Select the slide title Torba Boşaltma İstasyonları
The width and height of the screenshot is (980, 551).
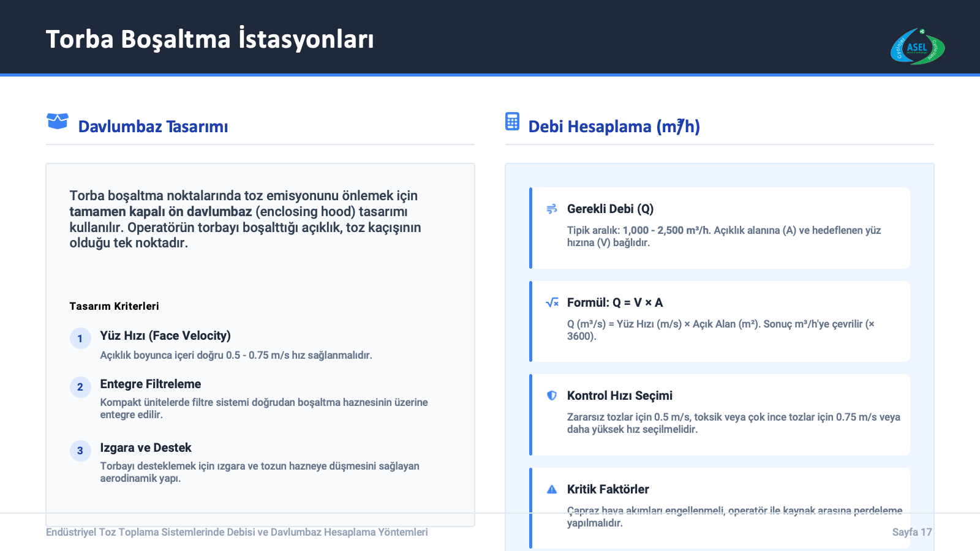(209, 39)
